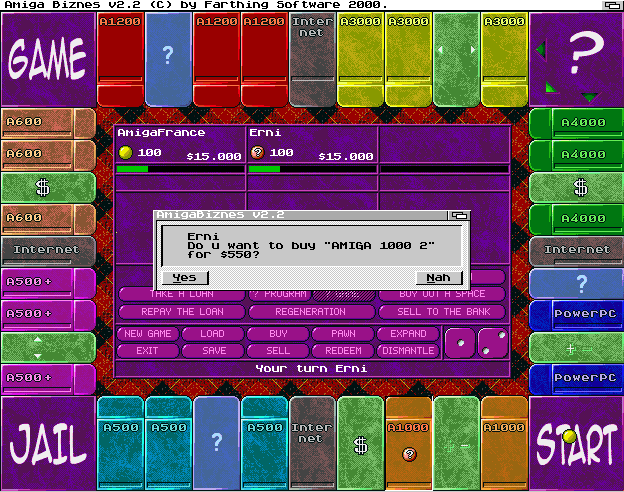Click the PowerPC square next to START
This screenshot has width=624, height=492.
(x=576, y=379)
